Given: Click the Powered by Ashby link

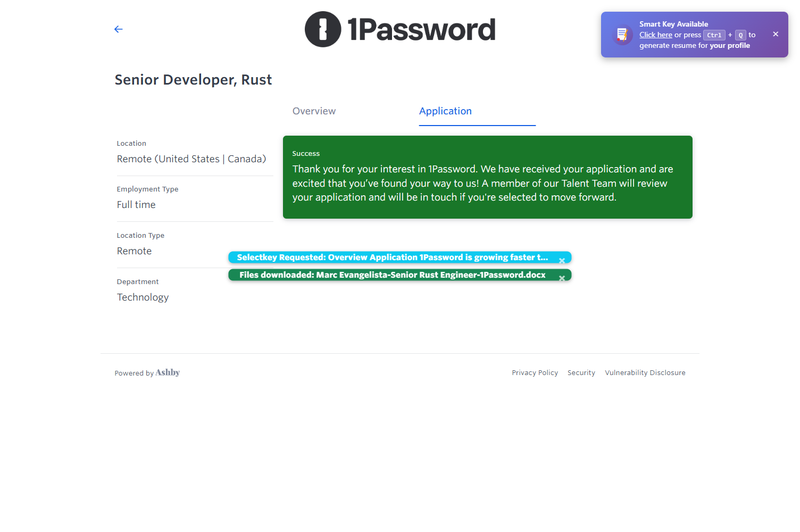Looking at the screenshot, I should (x=147, y=373).
